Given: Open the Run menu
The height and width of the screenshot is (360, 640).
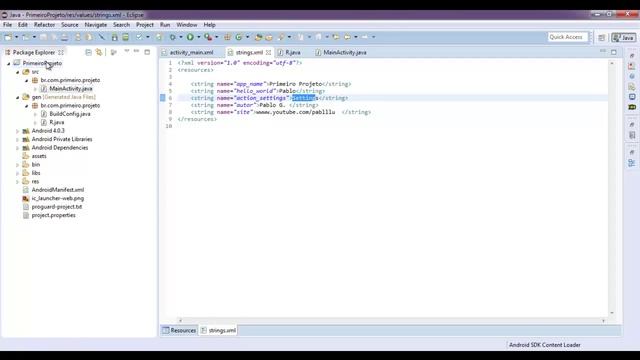Looking at the screenshot, I should [165, 25].
